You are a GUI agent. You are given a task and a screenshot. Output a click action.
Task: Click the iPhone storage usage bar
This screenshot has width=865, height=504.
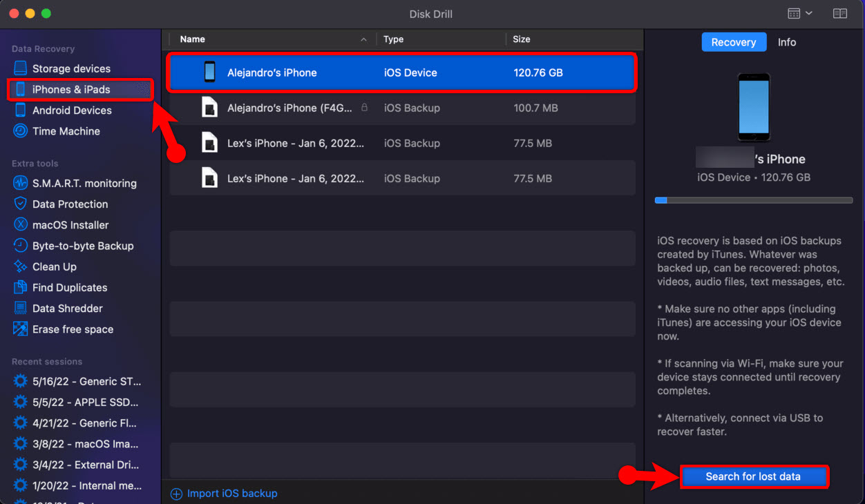pos(753,200)
